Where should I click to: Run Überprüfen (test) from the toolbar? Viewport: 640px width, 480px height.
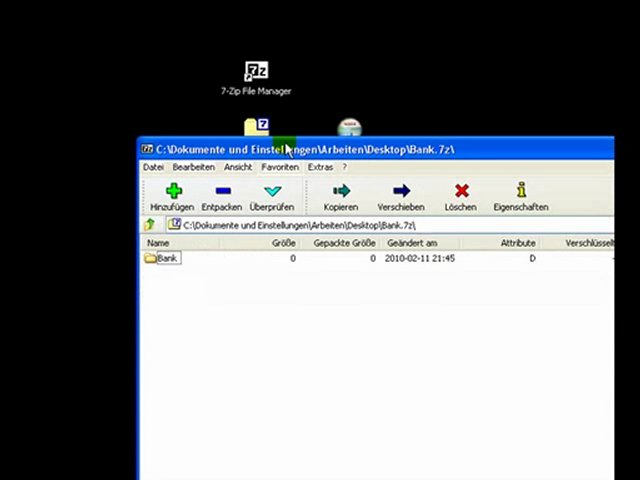(271, 195)
